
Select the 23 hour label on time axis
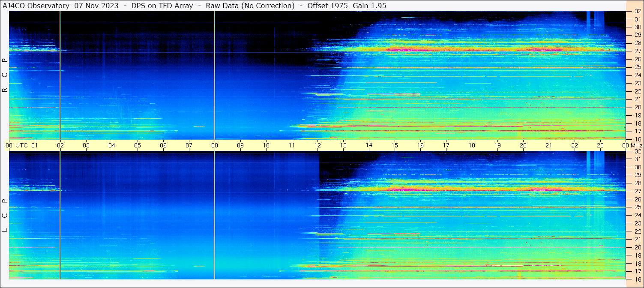(x=600, y=145)
